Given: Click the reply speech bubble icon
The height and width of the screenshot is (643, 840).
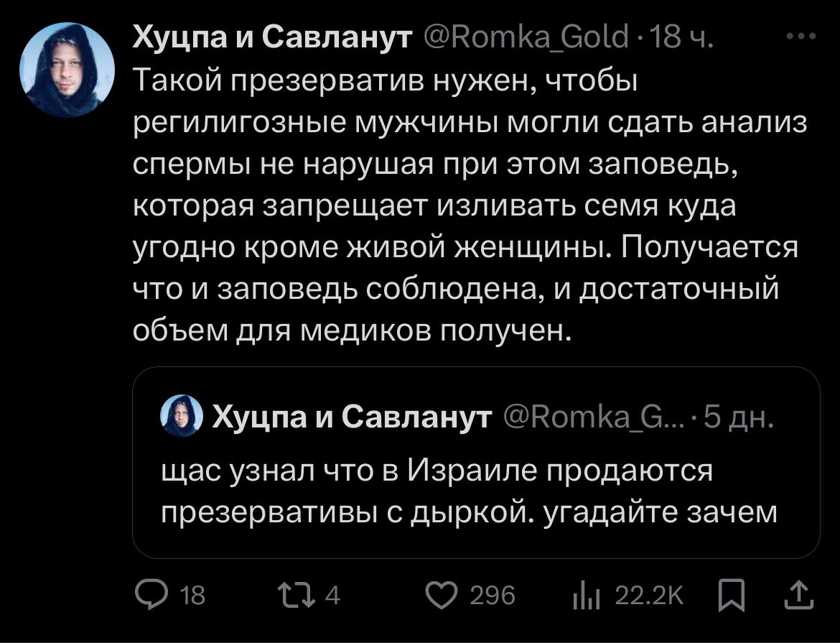Looking at the screenshot, I should [x=150, y=596].
